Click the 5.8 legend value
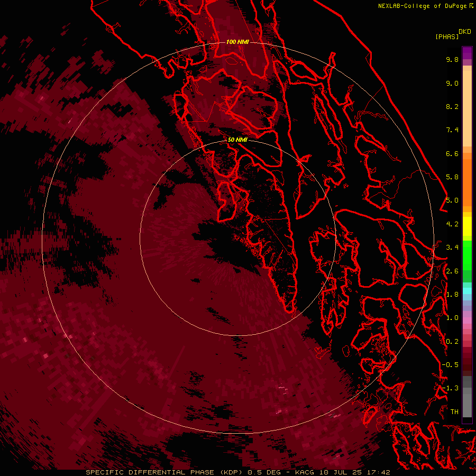Screen dimensions: 476x476 [452, 177]
